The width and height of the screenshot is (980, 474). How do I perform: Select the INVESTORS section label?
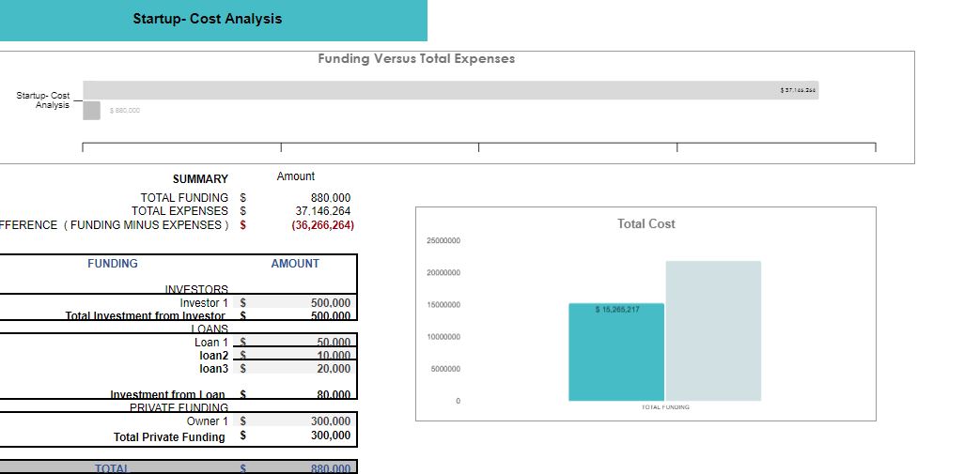point(196,289)
